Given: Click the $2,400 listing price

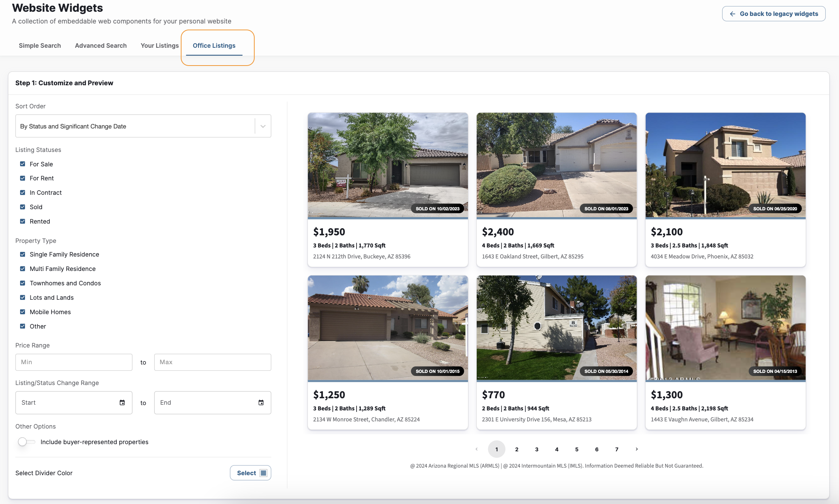Looking at the screenshot, I should pyautogui.click(x=498, y=232).
